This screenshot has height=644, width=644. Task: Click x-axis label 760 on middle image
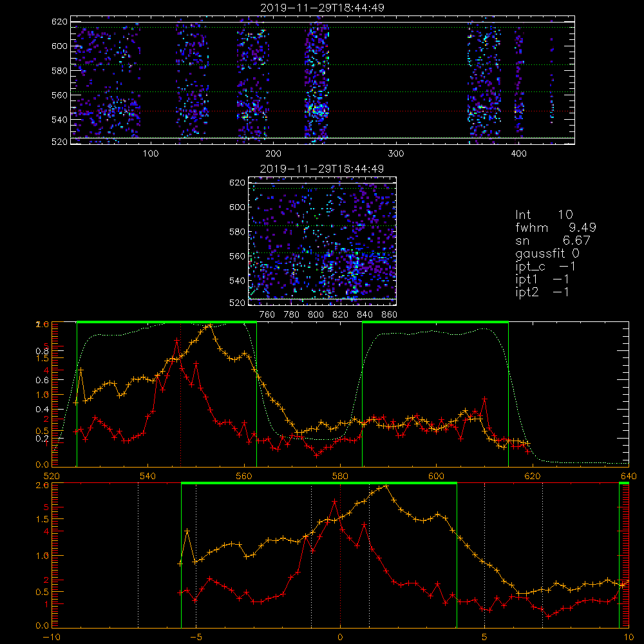(x=267, y=315)
